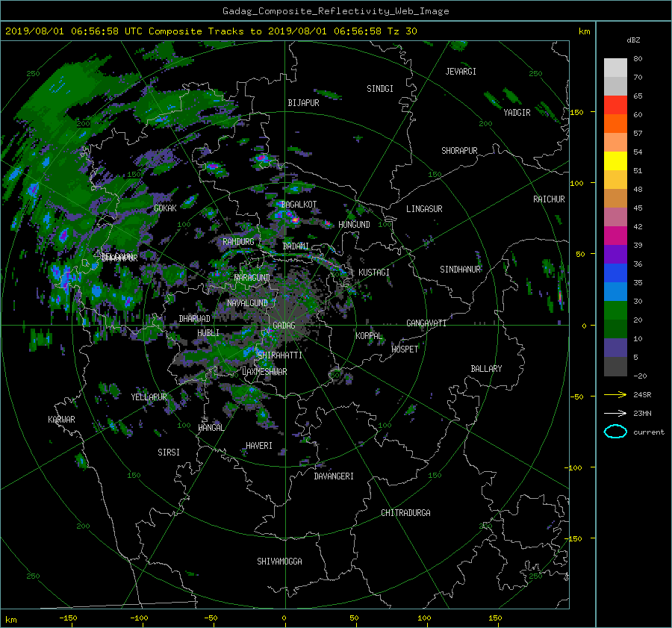The height and width of the screenshot is (628, 672).
Task: Click the SHIRAHATTI city label
Action: (x=280, y=355)
